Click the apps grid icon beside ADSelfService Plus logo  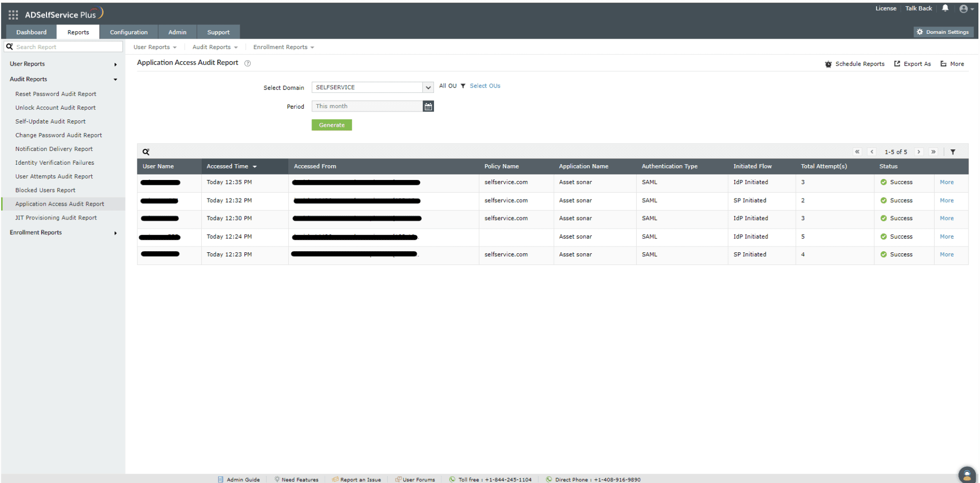(x=13, y=14)
